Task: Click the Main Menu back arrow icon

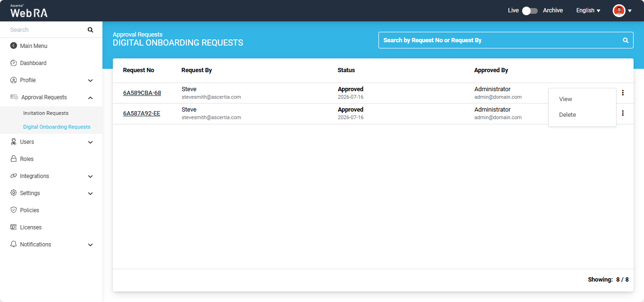Action: point(14,46)
